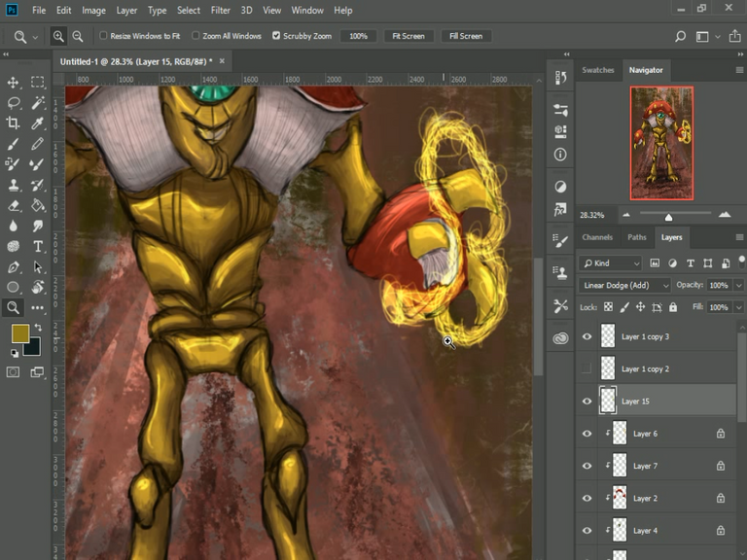747x560 pixels.
Task: Select the Eyedropper tool
Action: tap(38, 122)
